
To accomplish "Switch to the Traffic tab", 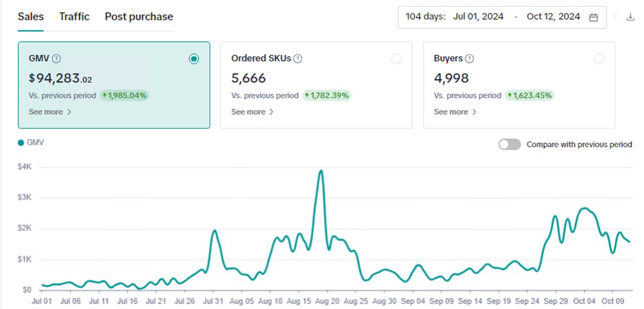I will click(x=74, y=16).
